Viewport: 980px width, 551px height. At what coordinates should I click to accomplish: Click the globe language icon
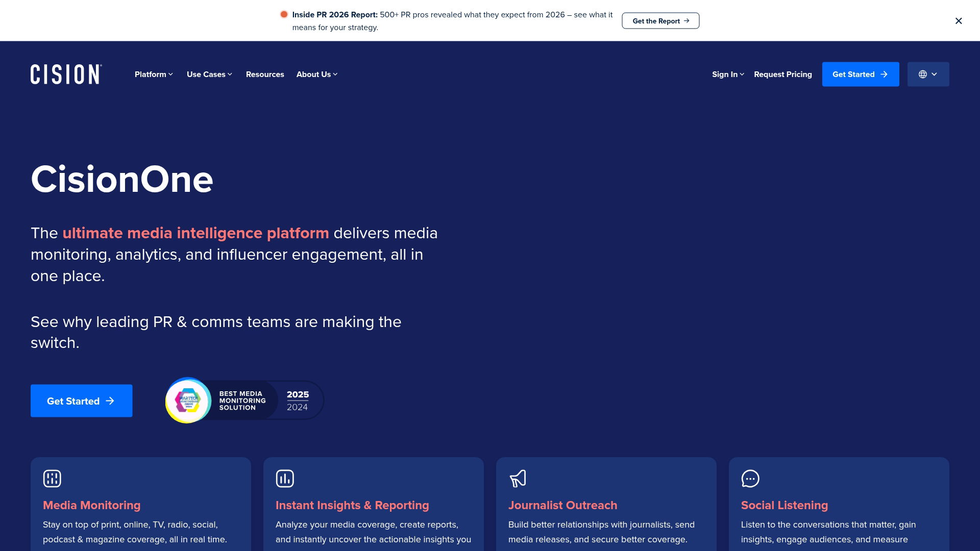tap(923, 74)
